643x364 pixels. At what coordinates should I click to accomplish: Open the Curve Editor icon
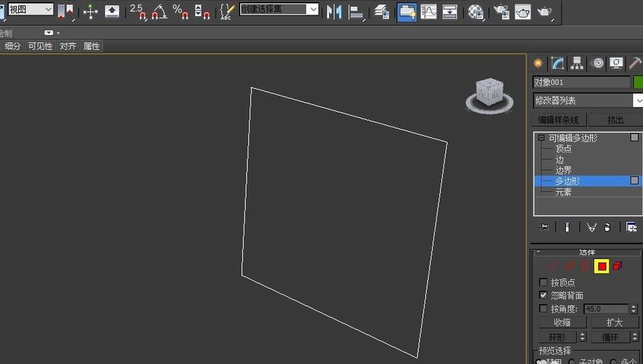pyautogui.click(x=429, y=11)
